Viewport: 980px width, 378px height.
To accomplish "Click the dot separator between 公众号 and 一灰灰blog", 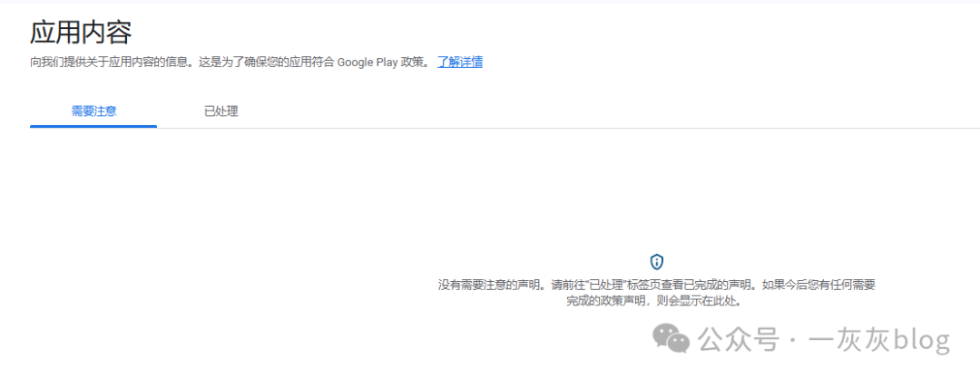I will (x=792, y=341).
